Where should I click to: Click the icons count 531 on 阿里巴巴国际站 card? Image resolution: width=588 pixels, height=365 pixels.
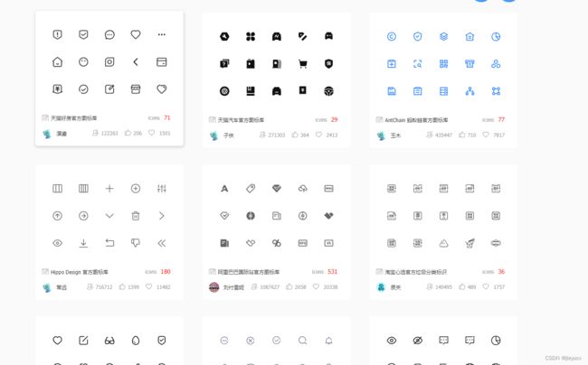(x=332, y=271)
